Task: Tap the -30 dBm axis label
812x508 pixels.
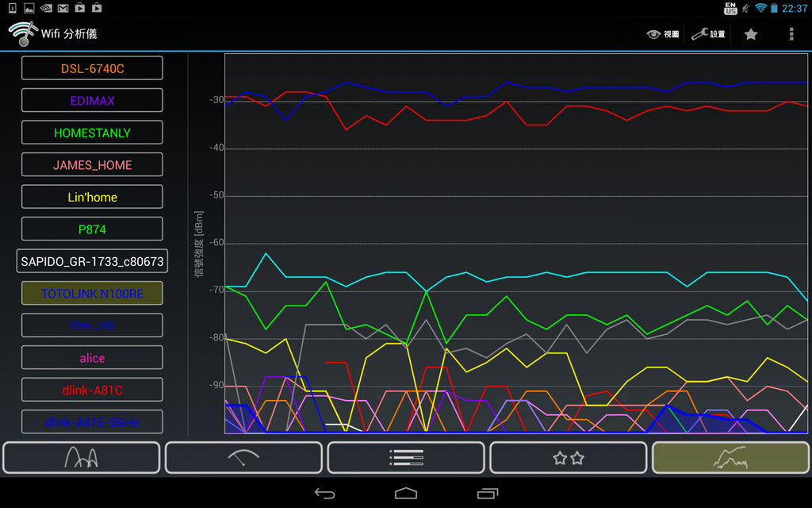Action: (x=216, y=100)
